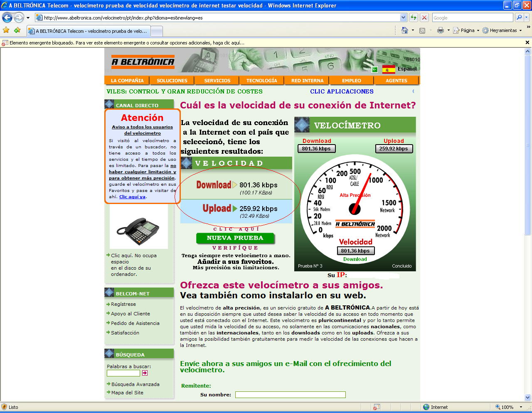Select the A BELTRÓNICA Telecom tab

tap(88, 31)
